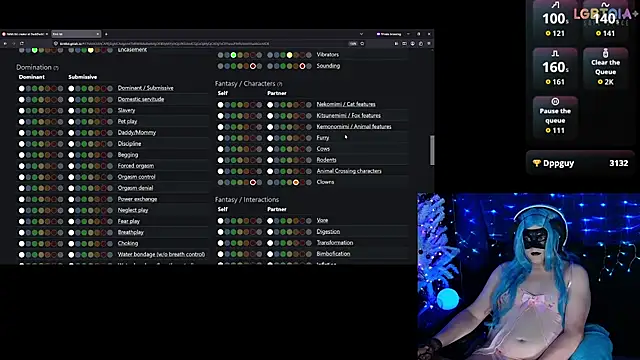640x360 pixels.
Task: Pick red-ringed circle in Clowns Self column
Action: tap(253, 182)
